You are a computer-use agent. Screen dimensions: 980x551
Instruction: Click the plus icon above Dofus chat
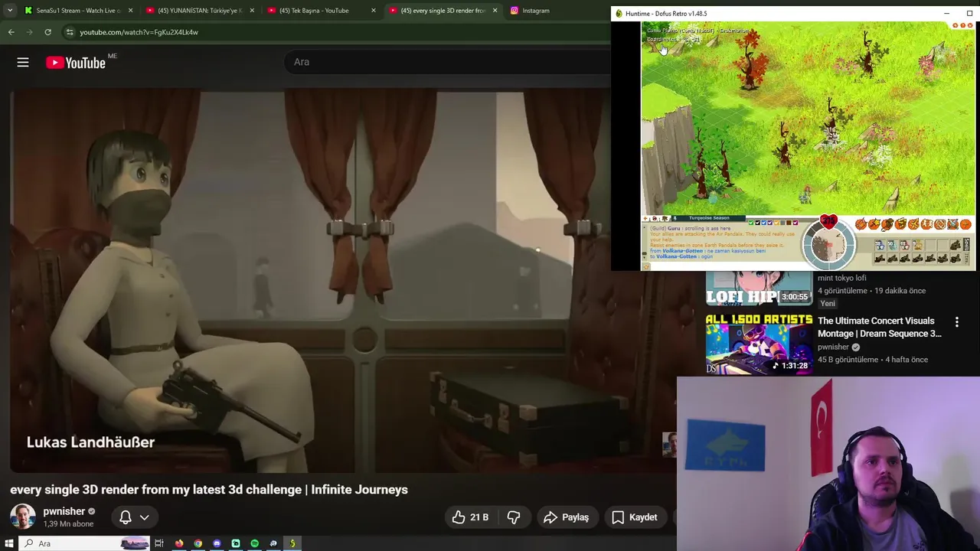pyautogui.click(x=645, y=218)
